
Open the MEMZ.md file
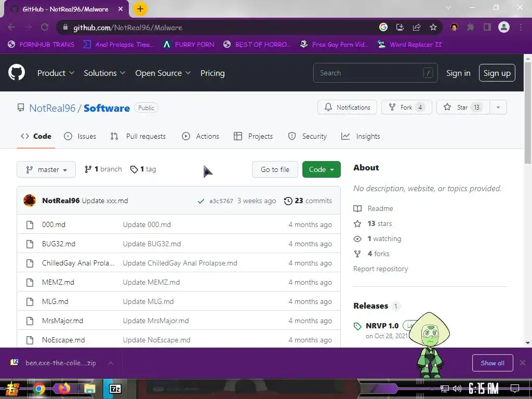[x=58, y=282]
